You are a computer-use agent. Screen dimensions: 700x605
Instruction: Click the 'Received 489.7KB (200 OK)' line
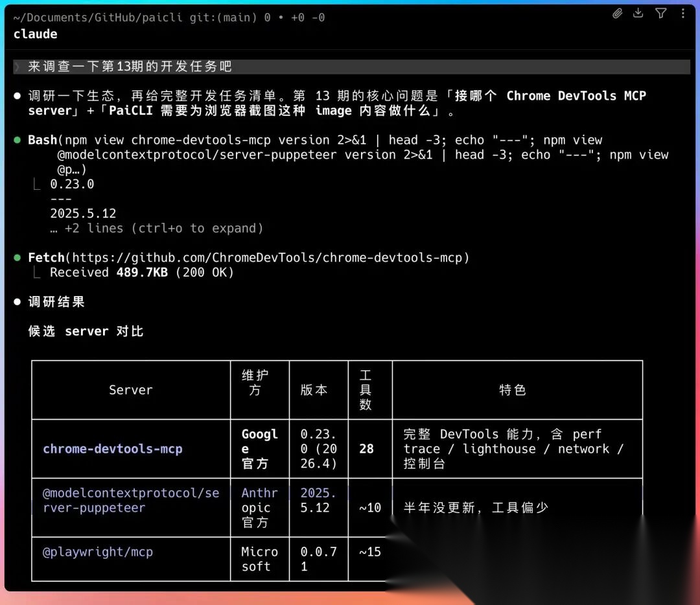coord(142,272)
